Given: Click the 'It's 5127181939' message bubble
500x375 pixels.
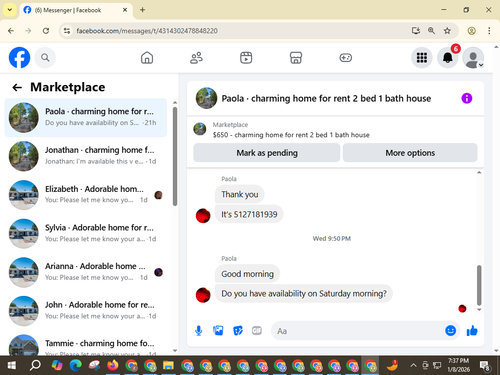Looking at the screenshot, I should coord(249,214).
